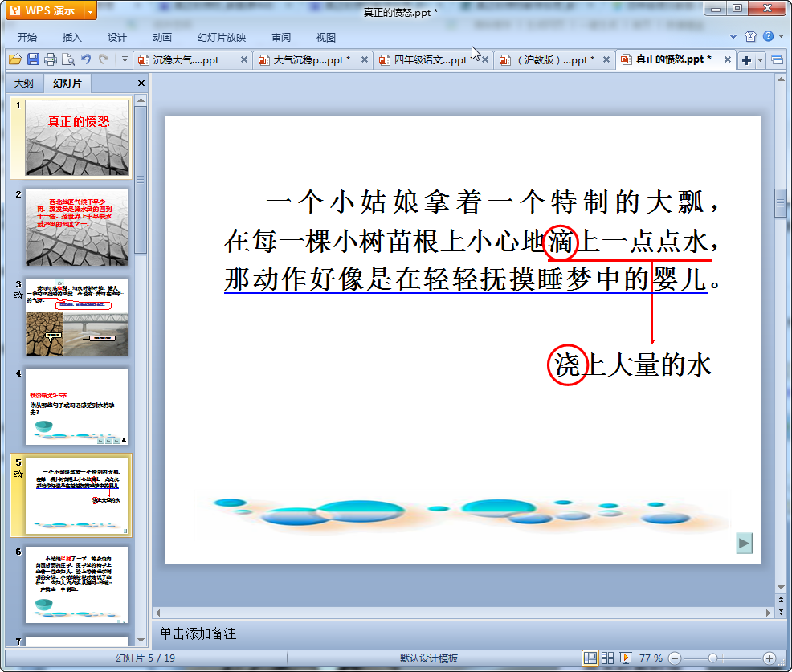Screen dimensions: 792x672
Task: Switch to Normal view icon
Action: (x=590, y=658)
